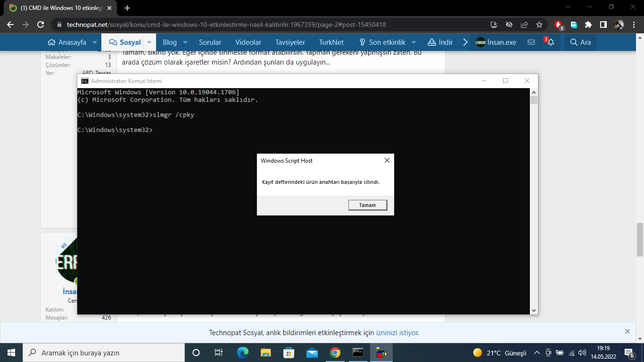The width and height of the screenshot is (644, 362).
Task: Click the Command Prompt scrollbar down arrow
Action: (x=534, y=311)
